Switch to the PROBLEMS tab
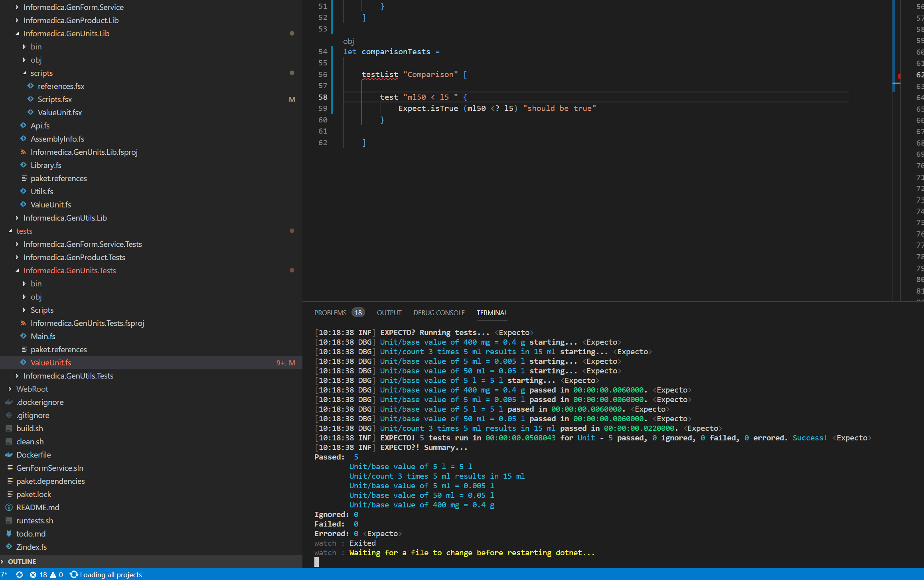Viewport: 924px width, 580px height. 330,313
